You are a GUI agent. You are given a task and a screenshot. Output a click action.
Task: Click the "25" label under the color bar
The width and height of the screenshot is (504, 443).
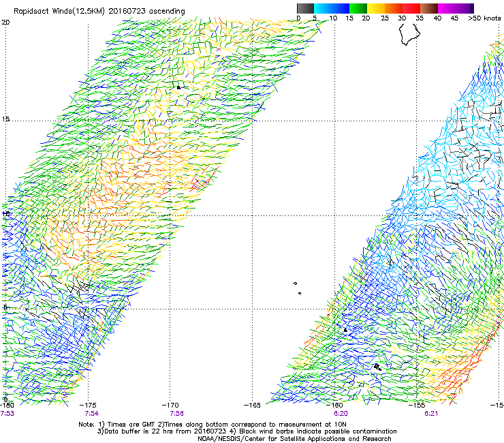click(x=384, y=18)
